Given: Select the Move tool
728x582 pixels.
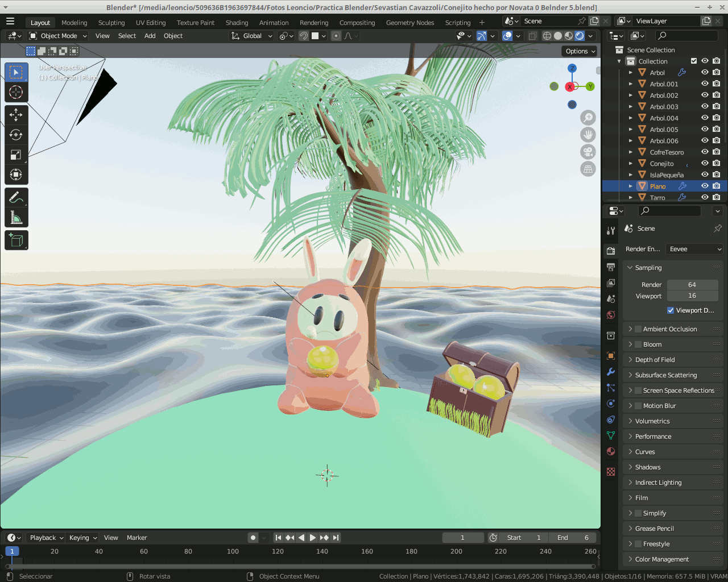Looking at the screenshot, I should point(16,115).
